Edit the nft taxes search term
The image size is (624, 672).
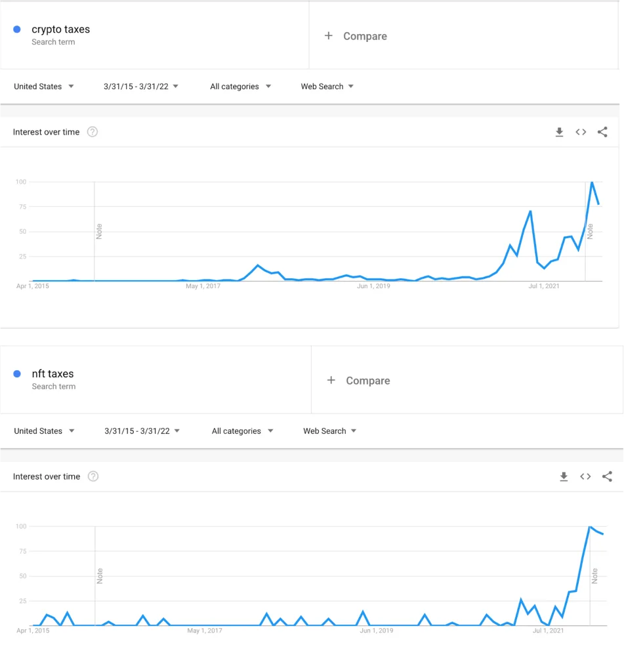[53, 374]
